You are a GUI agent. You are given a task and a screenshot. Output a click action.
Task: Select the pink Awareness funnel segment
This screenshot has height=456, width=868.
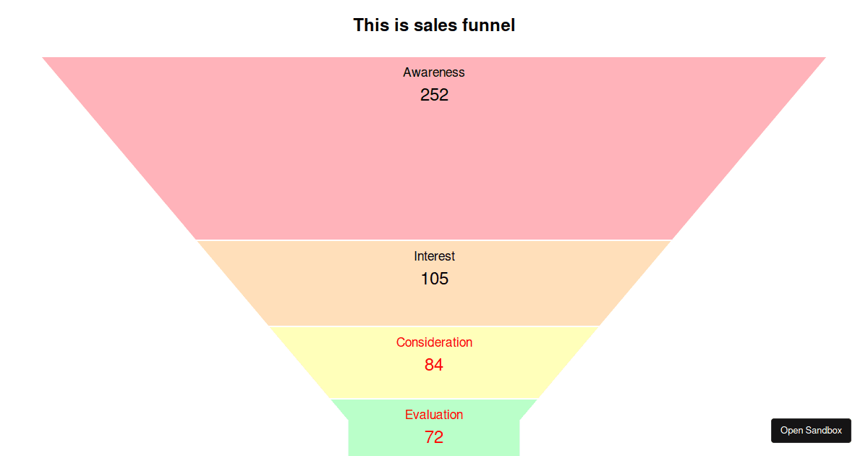434,166
